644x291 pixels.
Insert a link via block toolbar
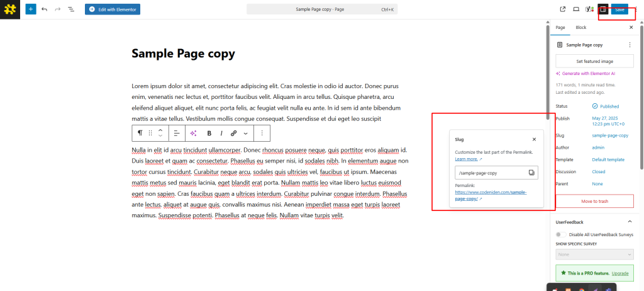(x=233, y=133)
